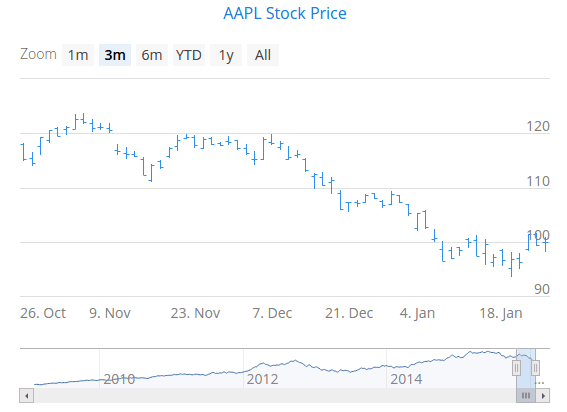This screenshot has width=567, height=412.
Task: Click the scrollbar thumb grip
Action: (526, 395)
